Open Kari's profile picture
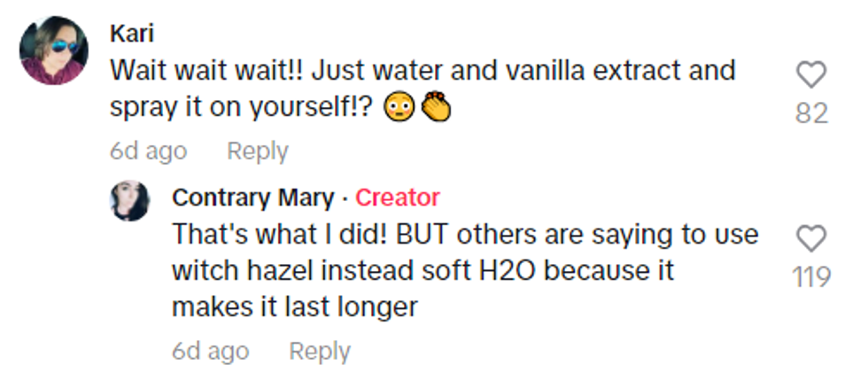Screen dimensions: 868x380 pyautogui.click(x=53, y=50)
